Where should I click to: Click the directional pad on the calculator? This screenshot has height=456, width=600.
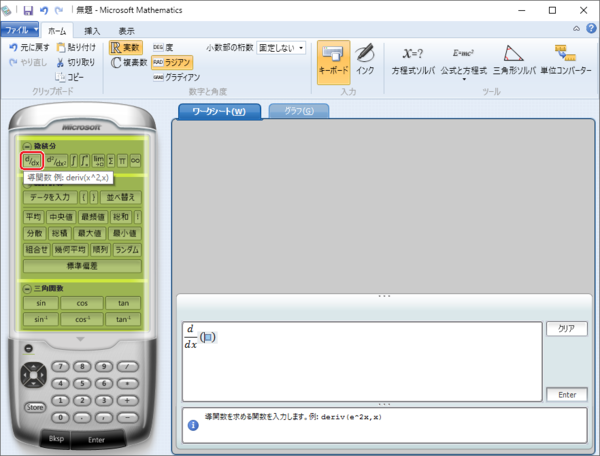(x=34, y=375)
